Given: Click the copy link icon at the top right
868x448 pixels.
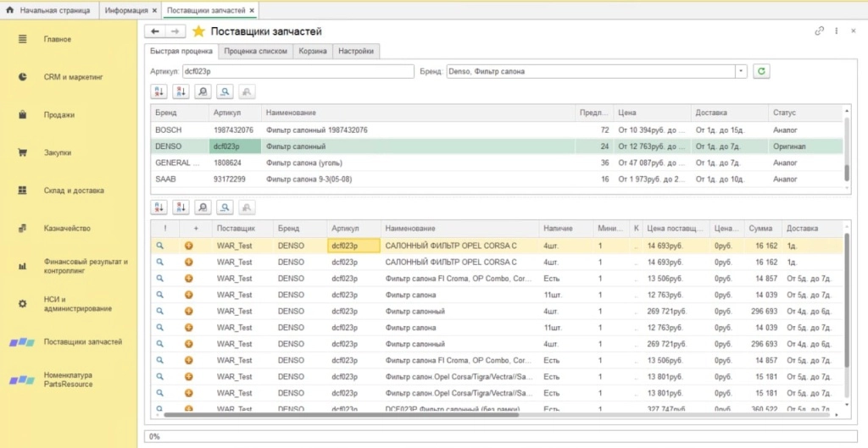Looking at the screenshot, I should 820,31.
